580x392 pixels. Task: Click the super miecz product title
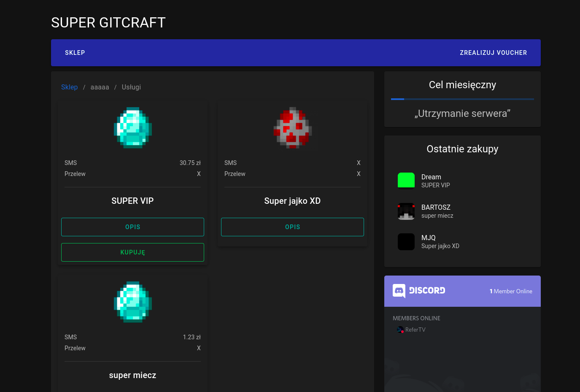[132, 375]
